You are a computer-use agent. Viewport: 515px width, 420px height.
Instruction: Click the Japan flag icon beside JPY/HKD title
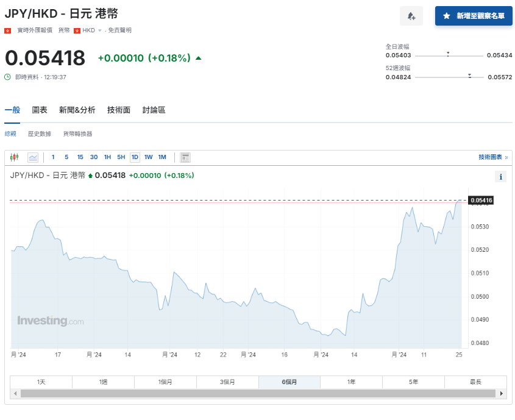pyautogui.click(x=7, y=29)
